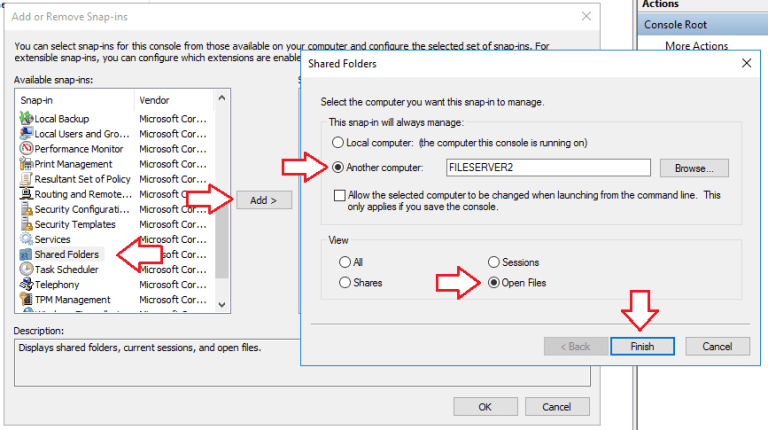Viewport: 768px width, 430px height.
Task: Select Console Root in Actions pane
Action: [678, 25]
